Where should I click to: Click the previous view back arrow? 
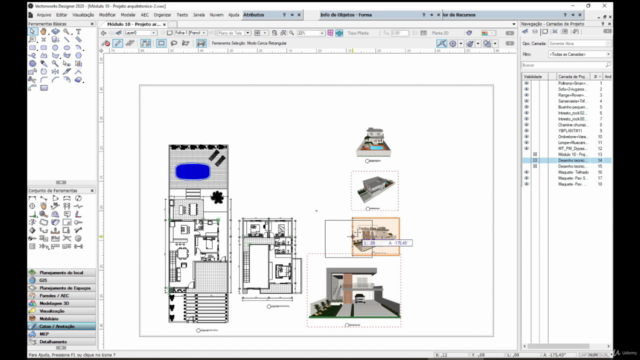104,33
